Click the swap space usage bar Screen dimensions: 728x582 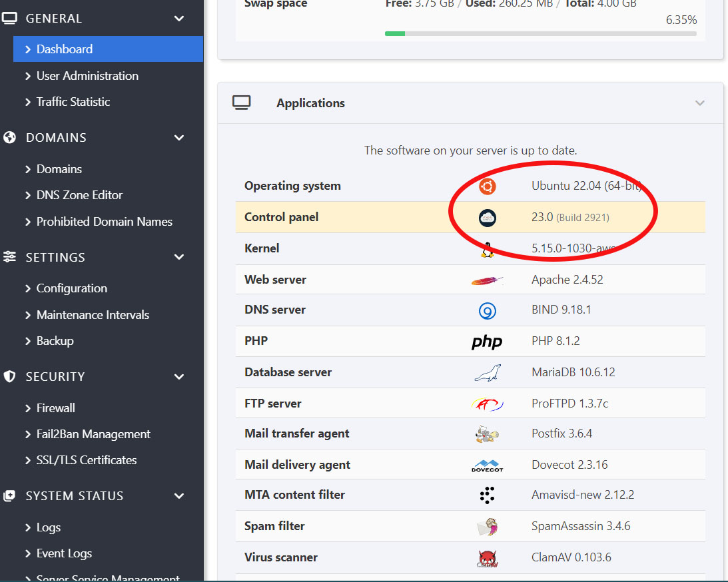pos(540,33)
